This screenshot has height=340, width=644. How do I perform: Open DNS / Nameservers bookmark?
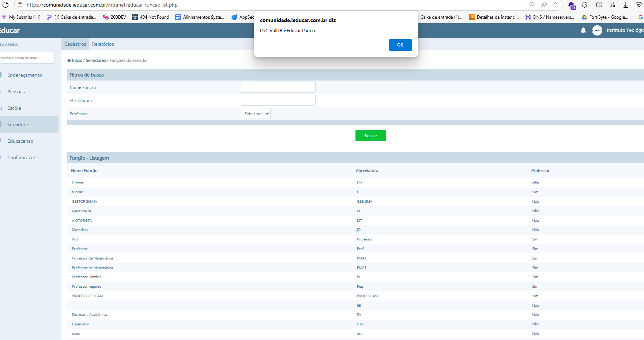(x=550, y=17)
